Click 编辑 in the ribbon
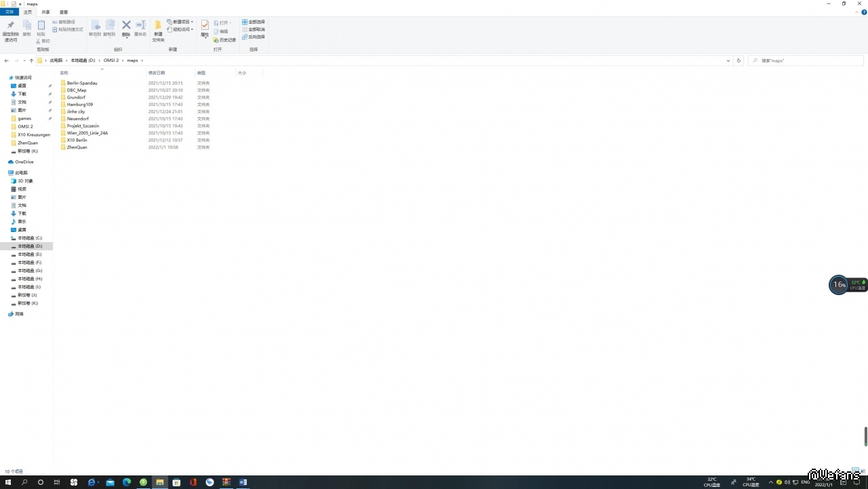The image size is (868, 489). click(221, 31)
